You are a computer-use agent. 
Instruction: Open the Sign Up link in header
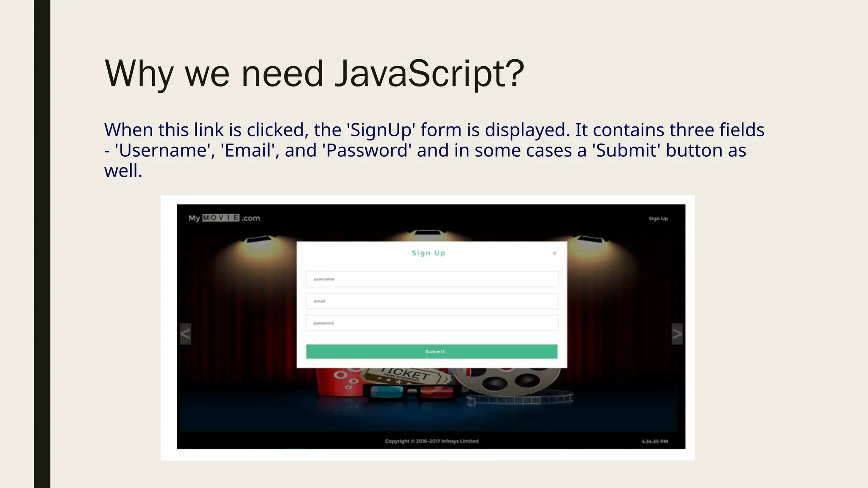(658, 219)
